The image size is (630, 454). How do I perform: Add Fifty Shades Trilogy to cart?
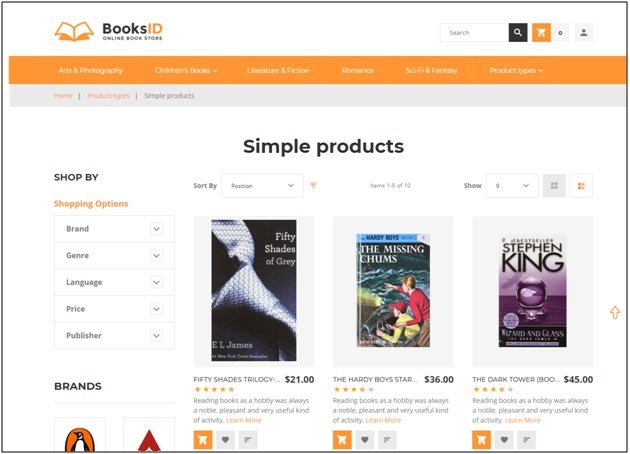pos(202,440)
